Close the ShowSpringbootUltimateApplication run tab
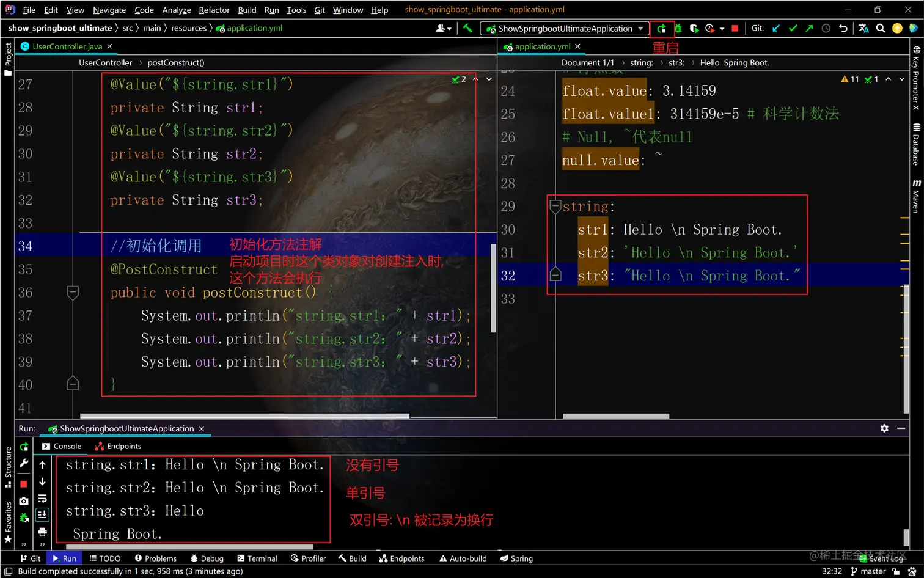Screen dimensions: 924x578 [201, 429]
